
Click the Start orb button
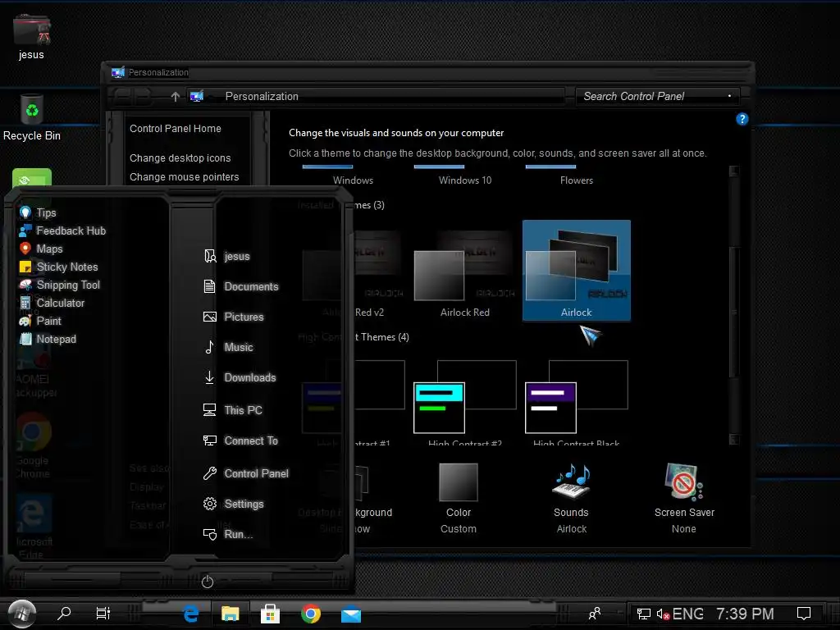(x=22, y=614)
